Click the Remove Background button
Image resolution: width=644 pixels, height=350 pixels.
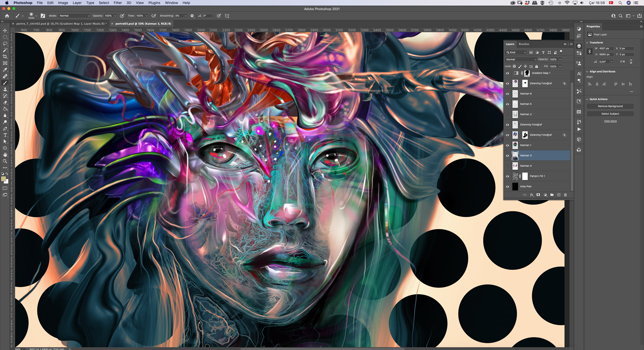pos(610,106)
